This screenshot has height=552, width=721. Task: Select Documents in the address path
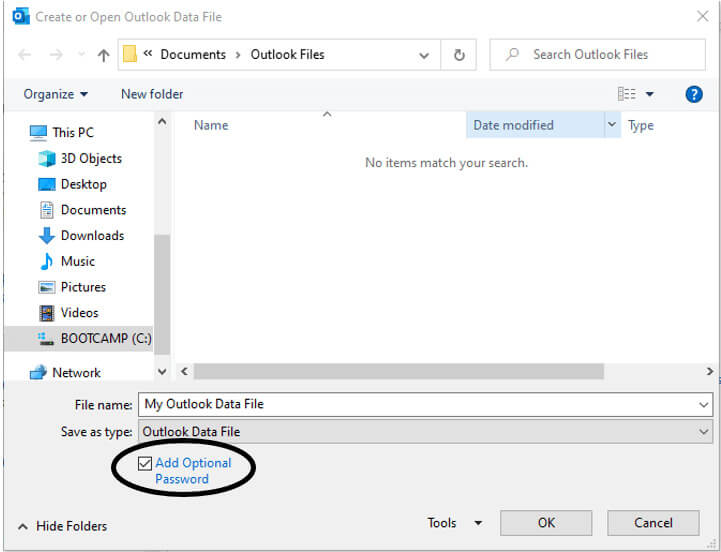click(193, 54)
